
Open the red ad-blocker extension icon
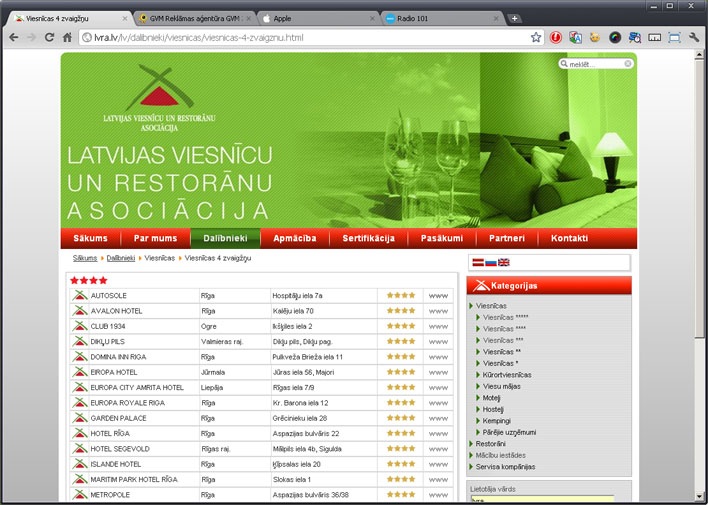(x=556, y=37)
